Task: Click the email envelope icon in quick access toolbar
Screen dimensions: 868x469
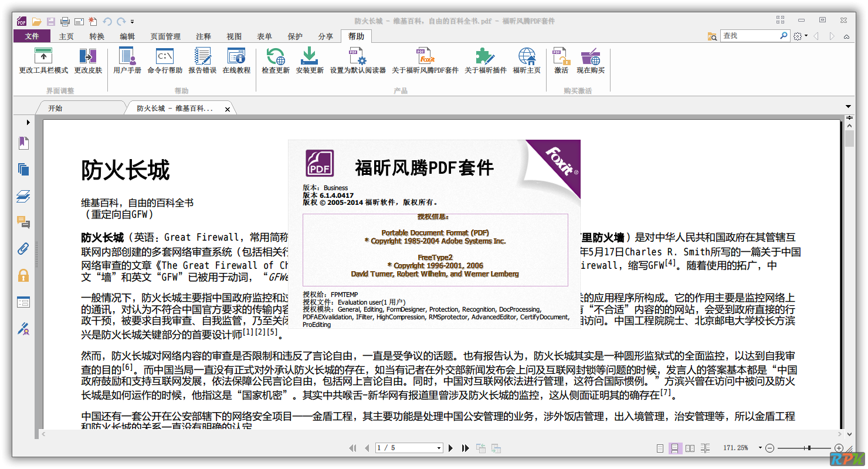Action: click(79, 22)
